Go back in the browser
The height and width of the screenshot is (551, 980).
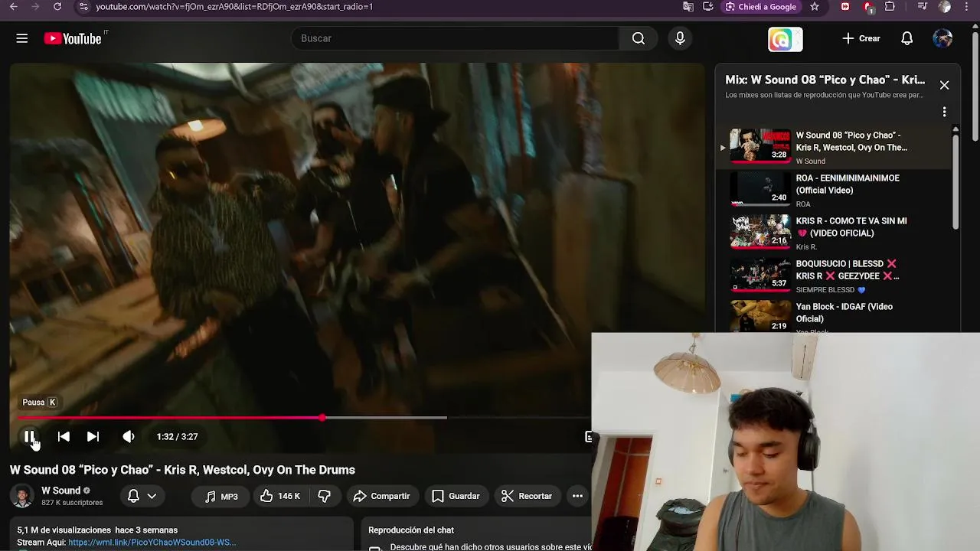tap(13, 6)
